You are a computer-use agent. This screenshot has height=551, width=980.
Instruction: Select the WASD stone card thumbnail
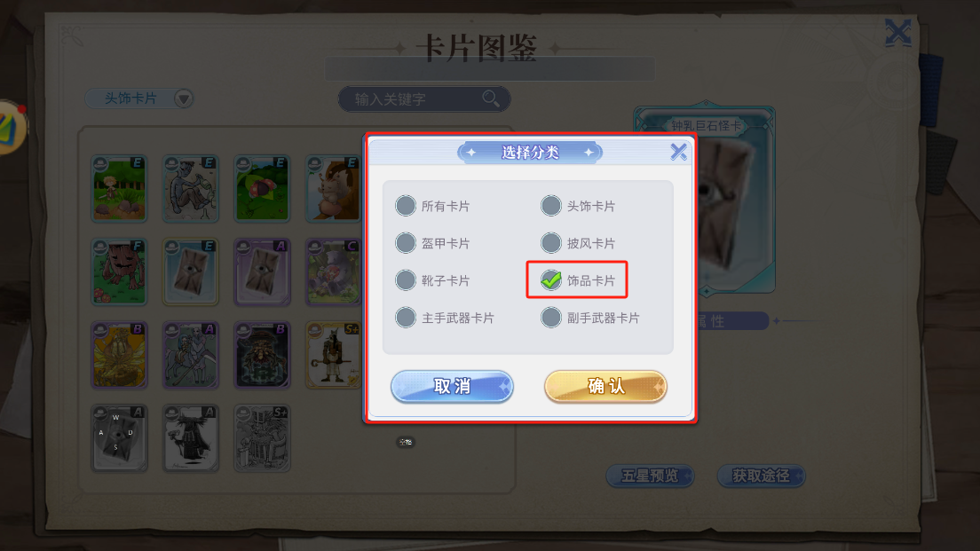click(119, 437)
